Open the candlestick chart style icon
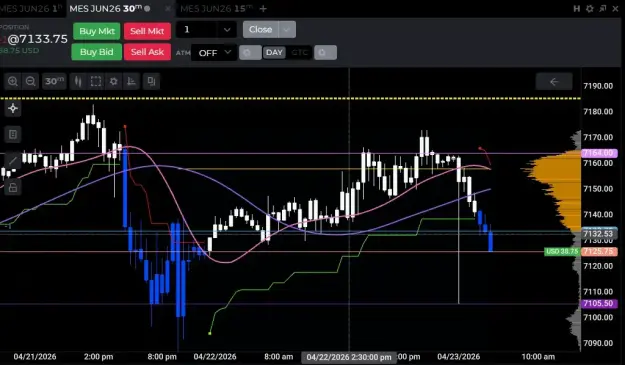 tap(78, 81)
